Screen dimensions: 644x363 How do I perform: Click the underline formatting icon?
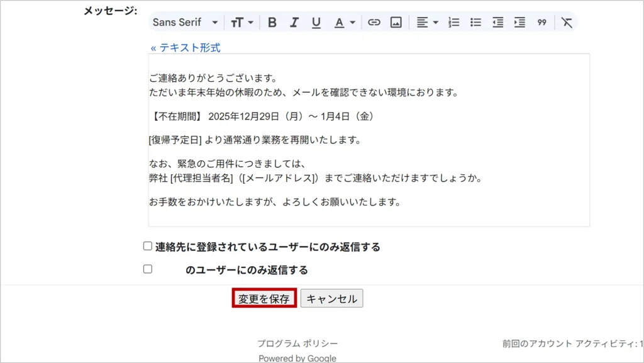point(316,23)
